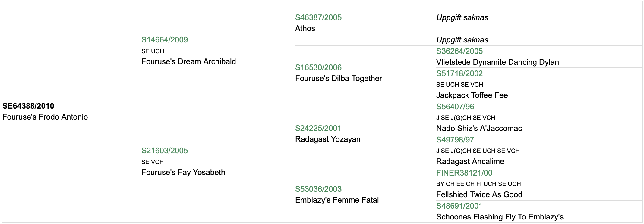
Task: Click Fouruse's Frodo Antonio name
Action: 45,117
